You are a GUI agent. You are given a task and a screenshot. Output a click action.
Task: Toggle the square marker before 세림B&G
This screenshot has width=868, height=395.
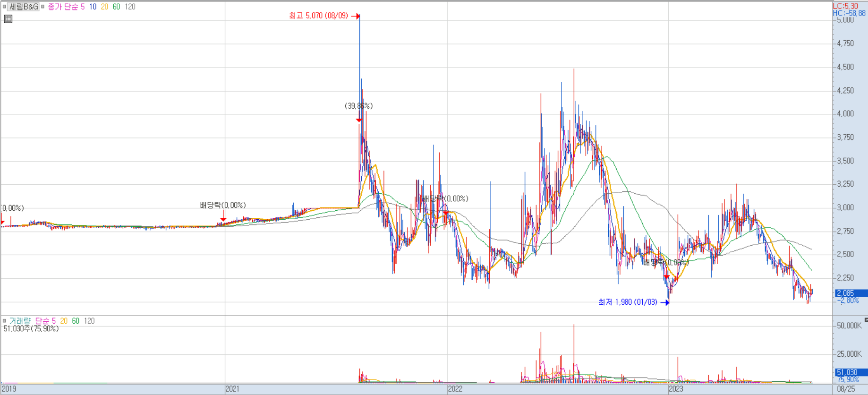[x=4, y=7]
